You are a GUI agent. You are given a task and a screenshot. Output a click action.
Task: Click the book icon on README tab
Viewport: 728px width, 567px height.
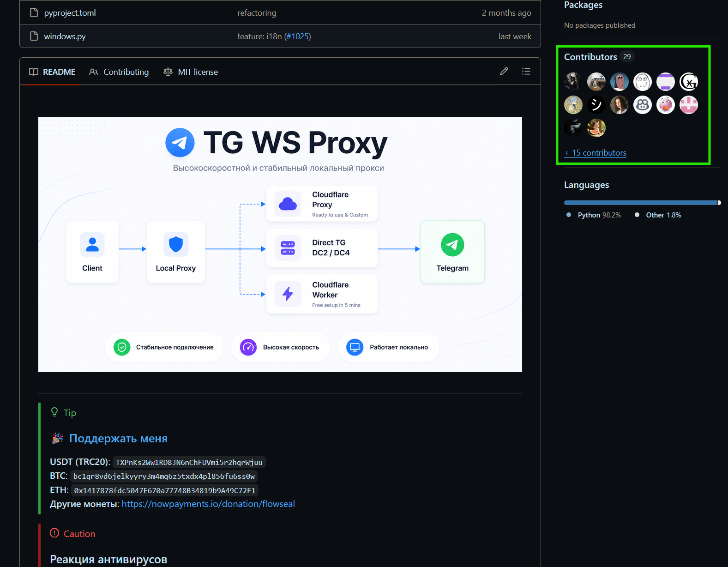34,72
